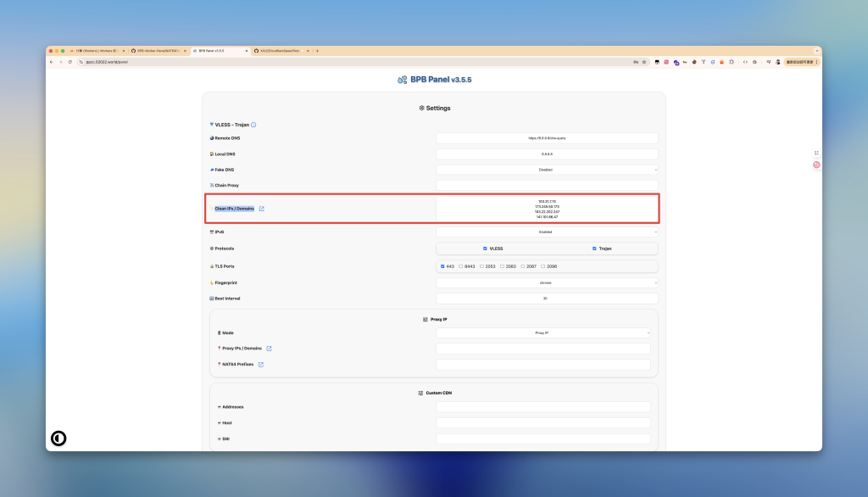Image resolution: width=868 pixels, height=497 pixels.
Task: Open the external link icon for Proxy IPs / Domains
Action: 270,349
